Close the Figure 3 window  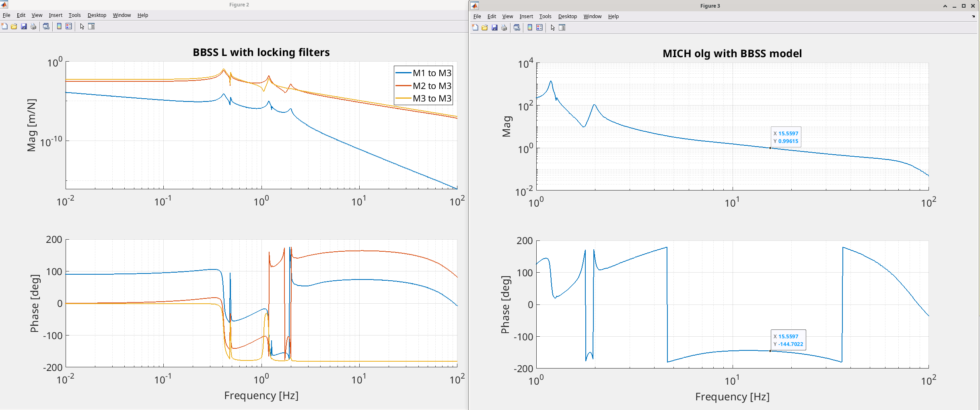pos(973,6)
